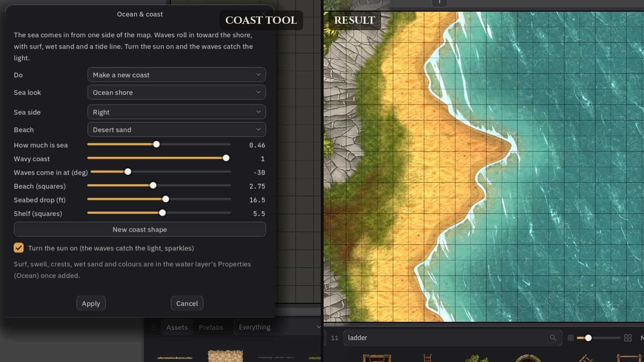Expand the Everything filter dropdown in asset panel
Viewport: 644px width, 362px height.
[278, 327]
